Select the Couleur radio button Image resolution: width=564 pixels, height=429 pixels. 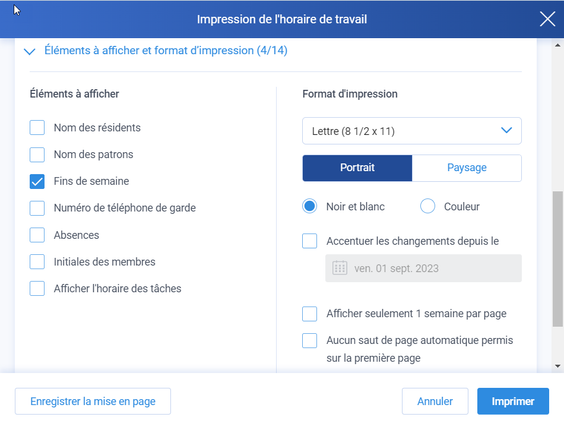pyautogui.click(x=427, y=206)
